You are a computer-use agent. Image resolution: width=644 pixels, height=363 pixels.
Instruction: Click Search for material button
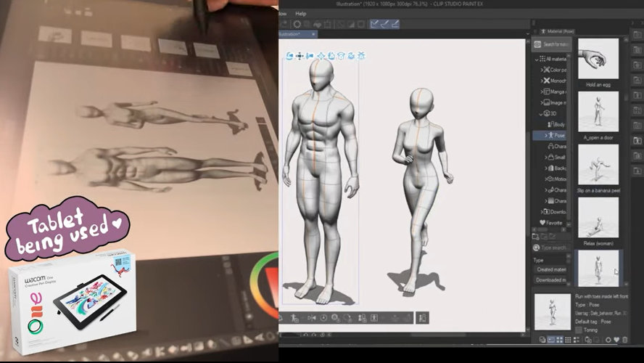[x=552, y=44]
